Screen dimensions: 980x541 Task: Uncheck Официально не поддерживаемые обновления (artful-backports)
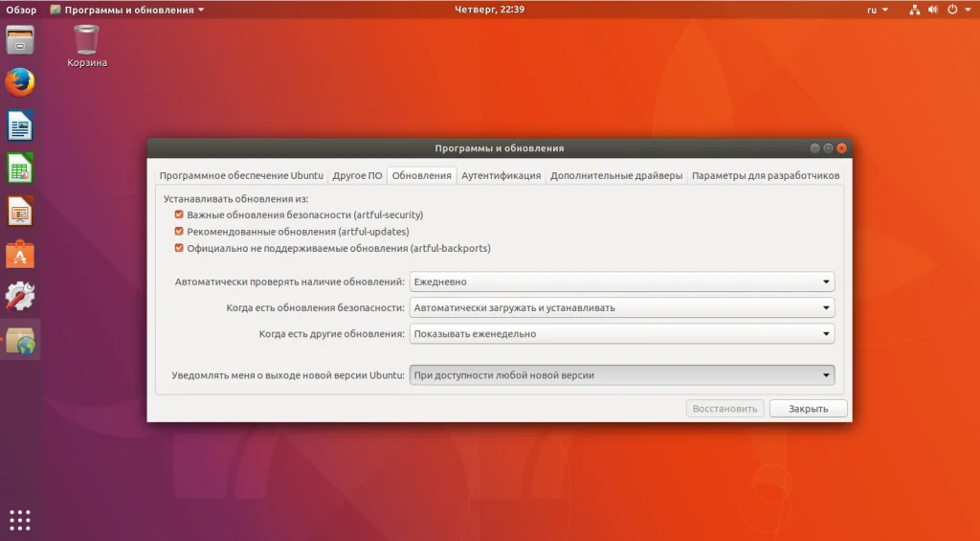tap(179, 248)
